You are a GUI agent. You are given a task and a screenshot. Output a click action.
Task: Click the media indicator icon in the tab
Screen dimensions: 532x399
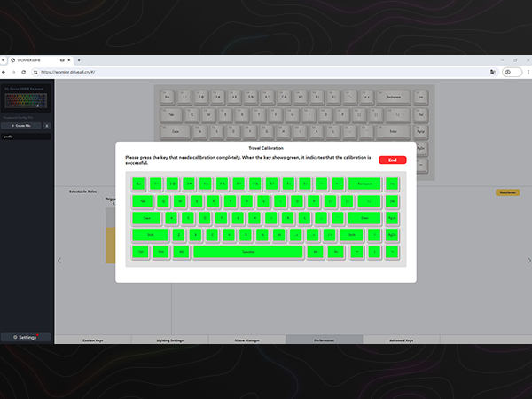(x=62, y=60)
